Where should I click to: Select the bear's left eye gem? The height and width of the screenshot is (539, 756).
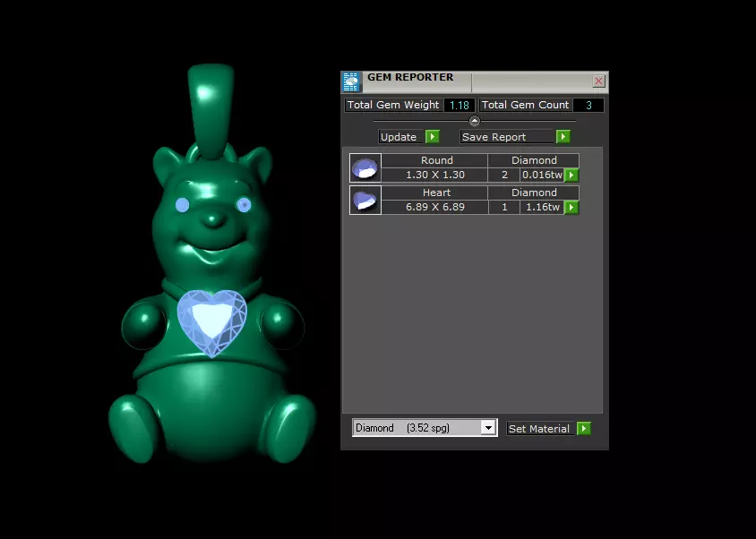(x=182, y=205)
